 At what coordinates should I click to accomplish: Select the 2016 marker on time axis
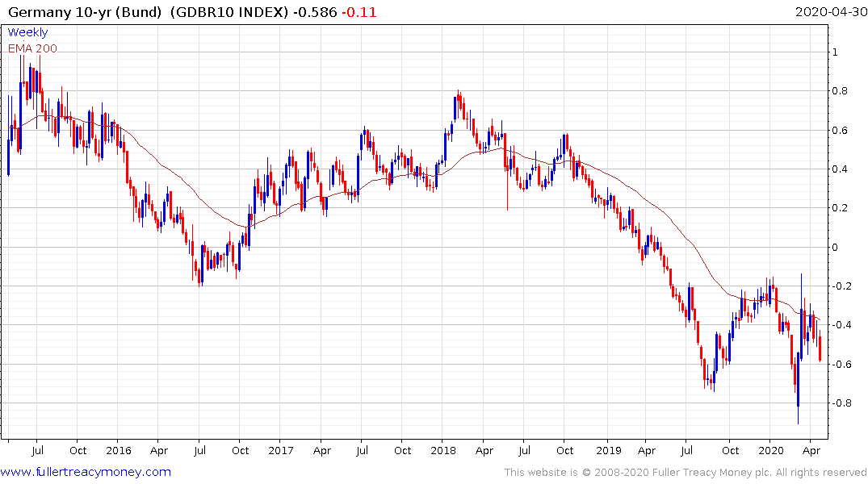[119, 450]
